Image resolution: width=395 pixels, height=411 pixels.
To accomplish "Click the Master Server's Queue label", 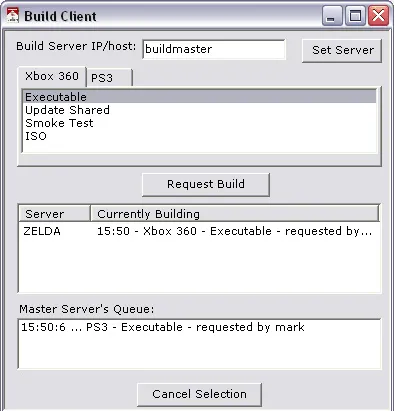I will [87, 309].
